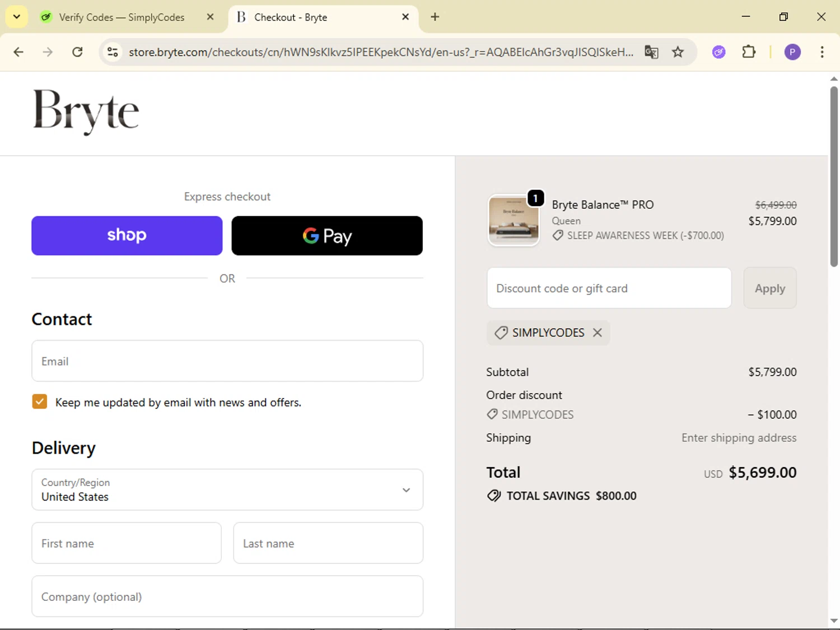Focus the Discount code or gift card field
The height and width of the screenshot is (630, 840).
(609, 288)
